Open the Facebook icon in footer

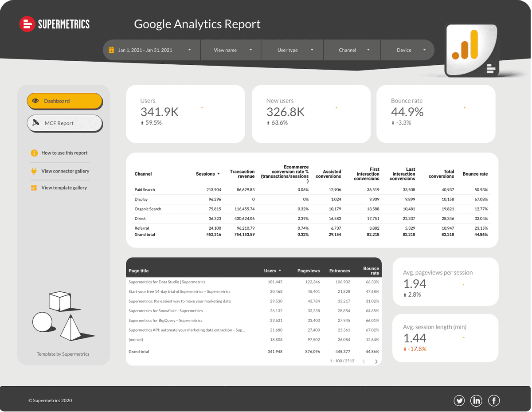pos(494,401)
